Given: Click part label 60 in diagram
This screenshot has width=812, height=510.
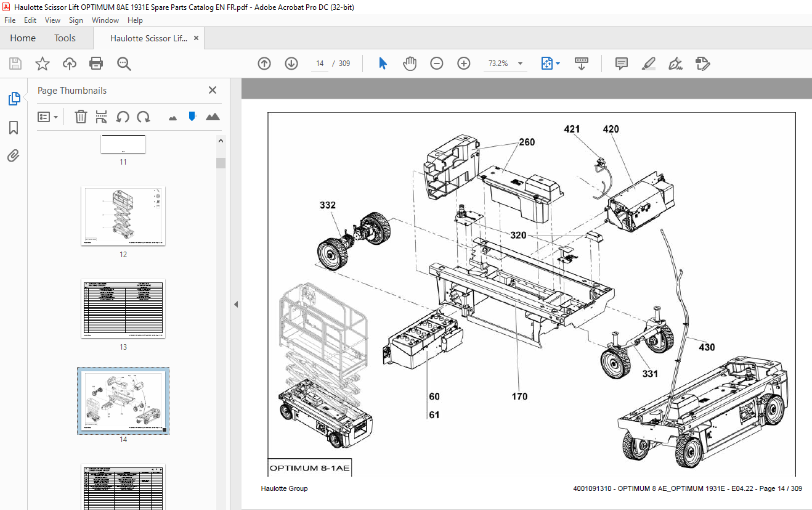Looking at the screenshot, I should (x=434, y=397).
